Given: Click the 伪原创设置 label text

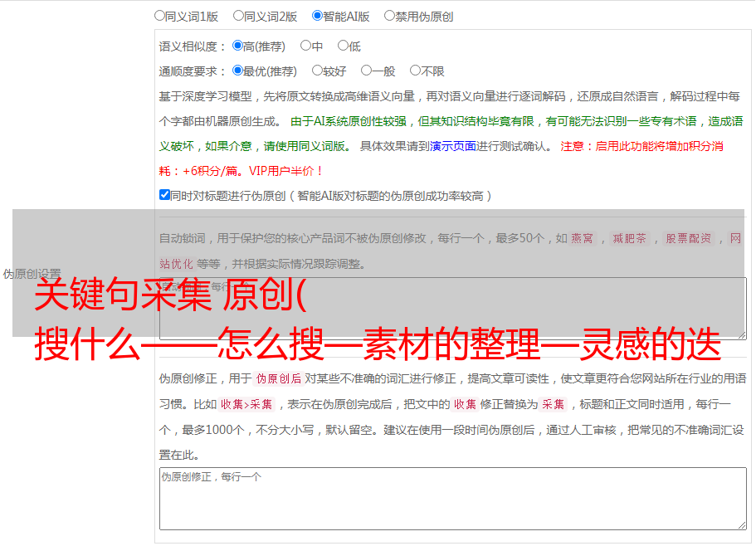Looking at the screenshot, I should point(32,274).
